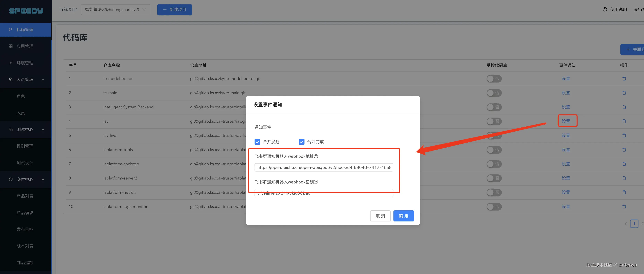
Task: Open the 当前项目 project dropdown
Action: pyautogui.click(x=115, y=10)
